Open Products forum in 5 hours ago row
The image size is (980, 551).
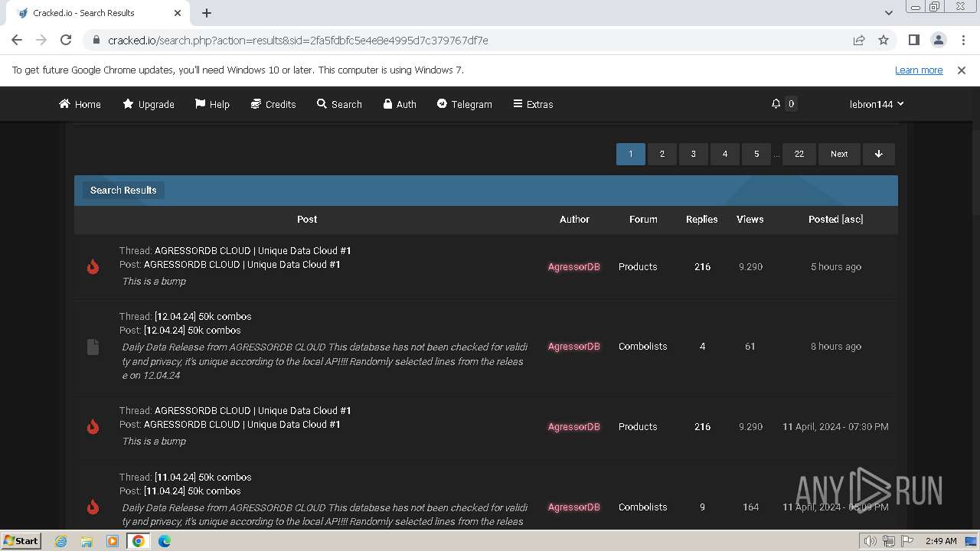pos(638,266)
